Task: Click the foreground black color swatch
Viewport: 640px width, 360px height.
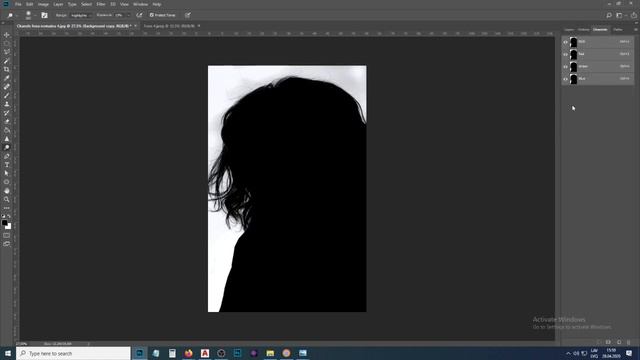Action: 4,222
